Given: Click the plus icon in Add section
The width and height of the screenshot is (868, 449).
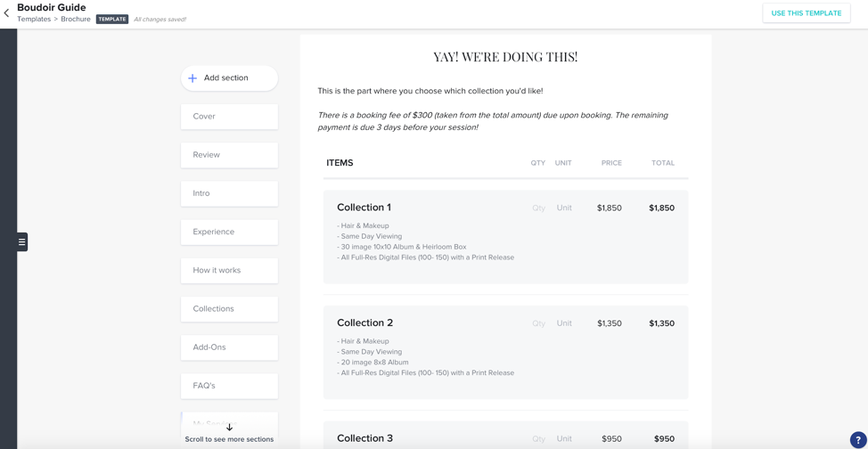Looking at the screenshot, I should tap(192, 78).
